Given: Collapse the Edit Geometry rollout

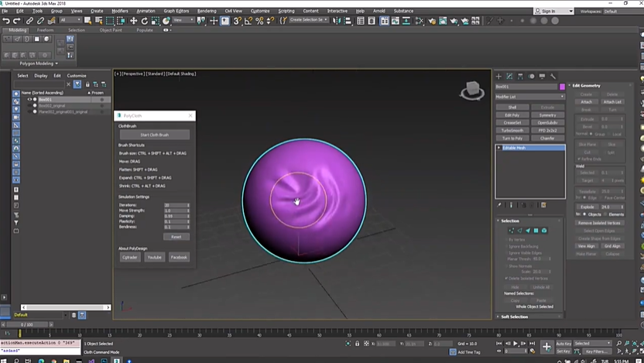Looking at the screenshot, I should coord(586,86).
